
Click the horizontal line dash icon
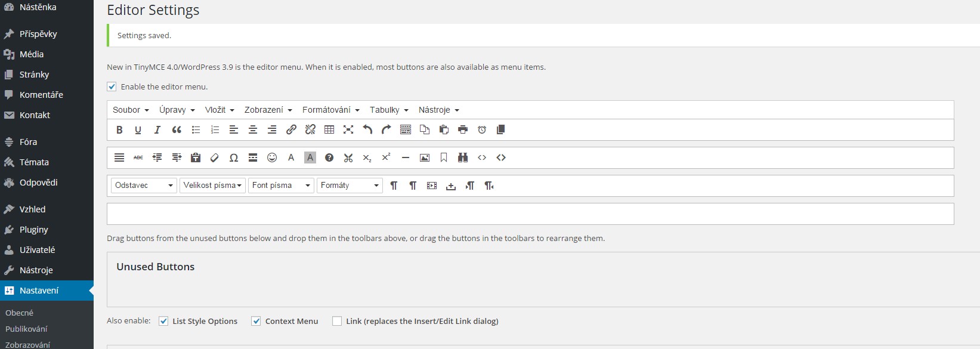[406, 157]
